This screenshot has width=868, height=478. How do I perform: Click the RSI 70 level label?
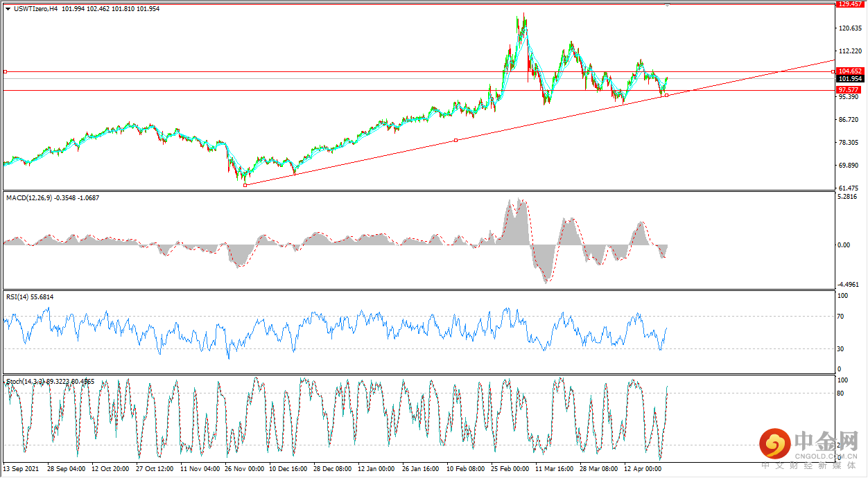pos(842,317)
